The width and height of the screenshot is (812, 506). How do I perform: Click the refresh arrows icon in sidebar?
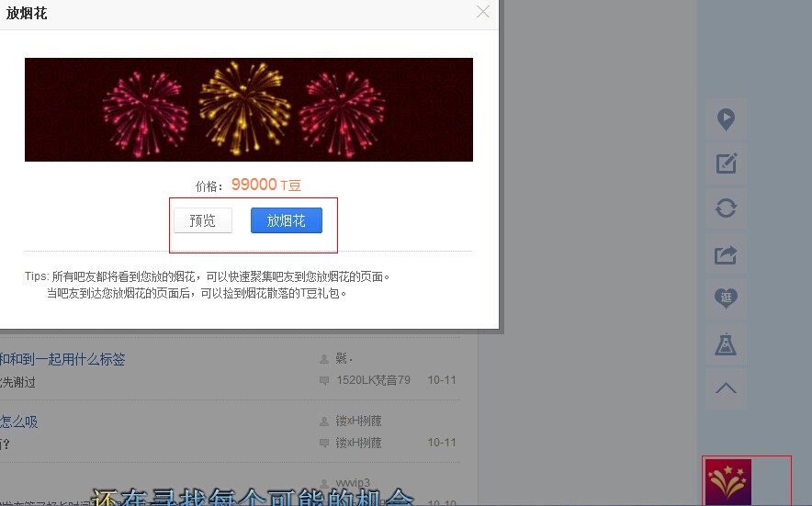click(x=726, y=208)
